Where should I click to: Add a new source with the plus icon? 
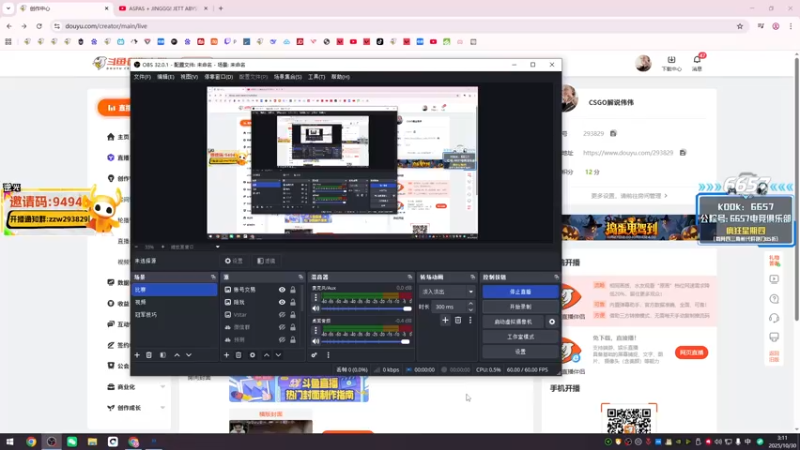tap(227, 355)
